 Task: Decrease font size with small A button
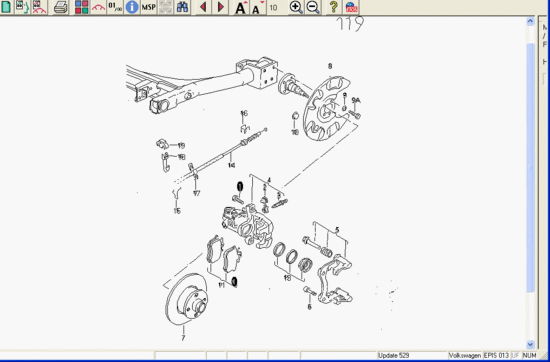(258, 7)
